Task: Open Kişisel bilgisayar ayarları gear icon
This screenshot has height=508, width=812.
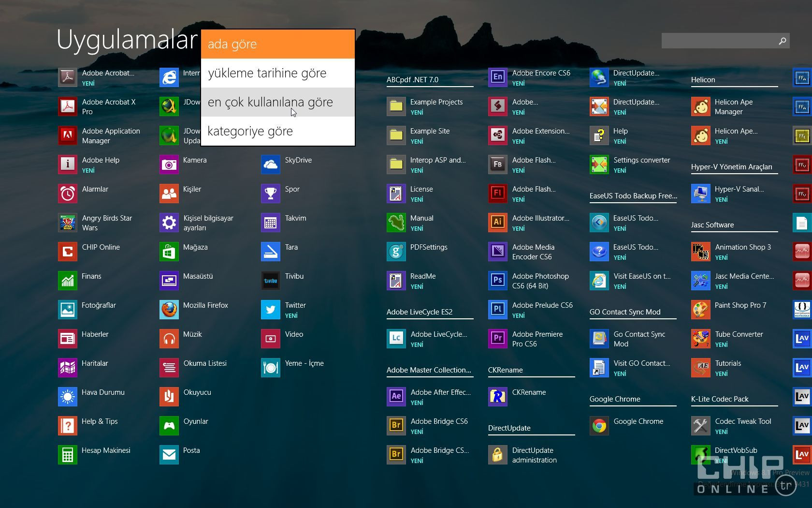Action: click(x=169, y=223)
